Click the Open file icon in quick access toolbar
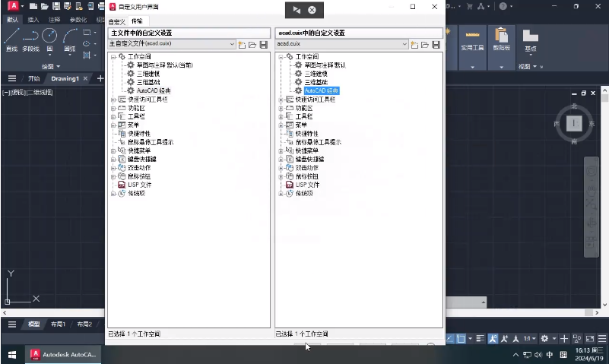The width and height of the screenshot is (609, 364). click(x=45, y=6)
